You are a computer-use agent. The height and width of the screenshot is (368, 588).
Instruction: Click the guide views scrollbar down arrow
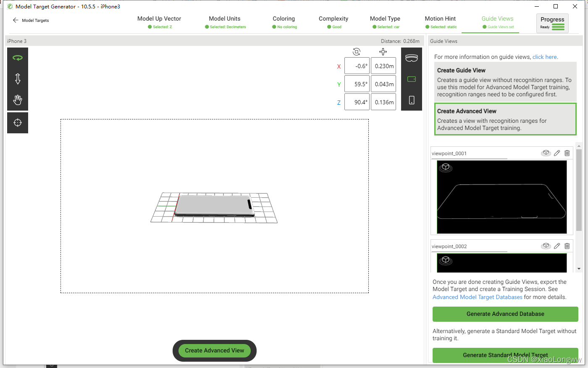[x=579, y=269]
